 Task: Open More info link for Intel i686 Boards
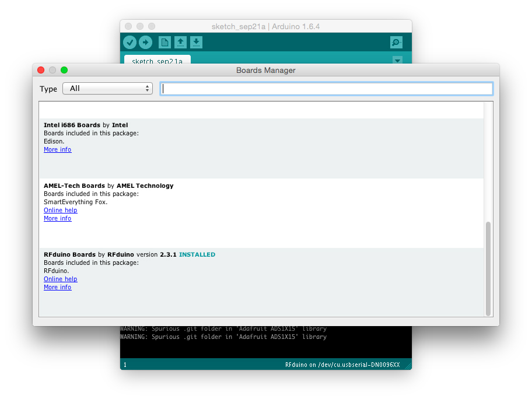57,149
